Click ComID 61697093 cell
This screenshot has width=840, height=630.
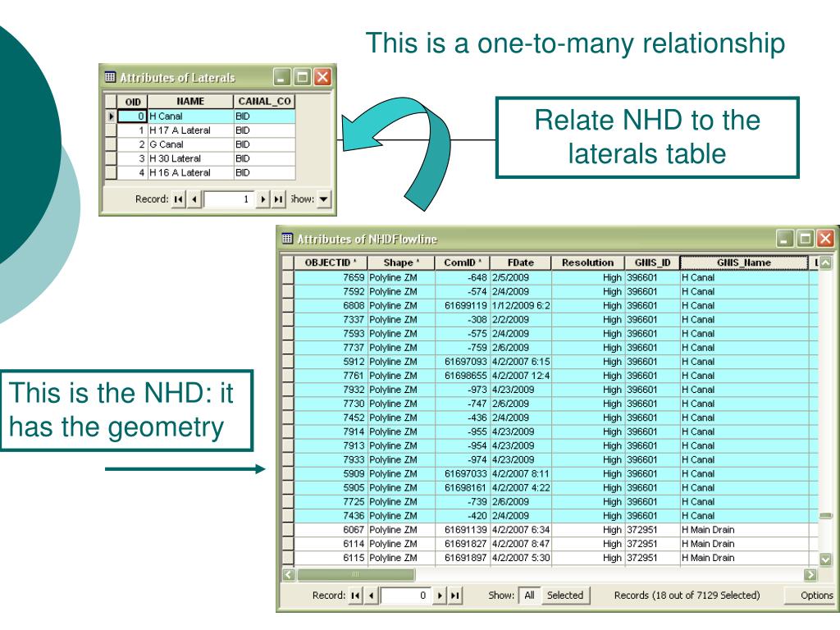pos(463,362)
